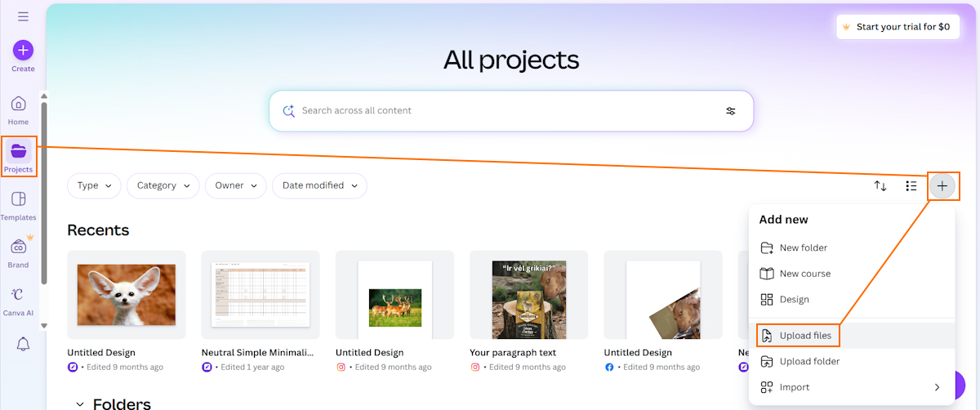Select Design from Add new menu
The width and height of the screenshot is (980, 410).
(x=852, y=300)
